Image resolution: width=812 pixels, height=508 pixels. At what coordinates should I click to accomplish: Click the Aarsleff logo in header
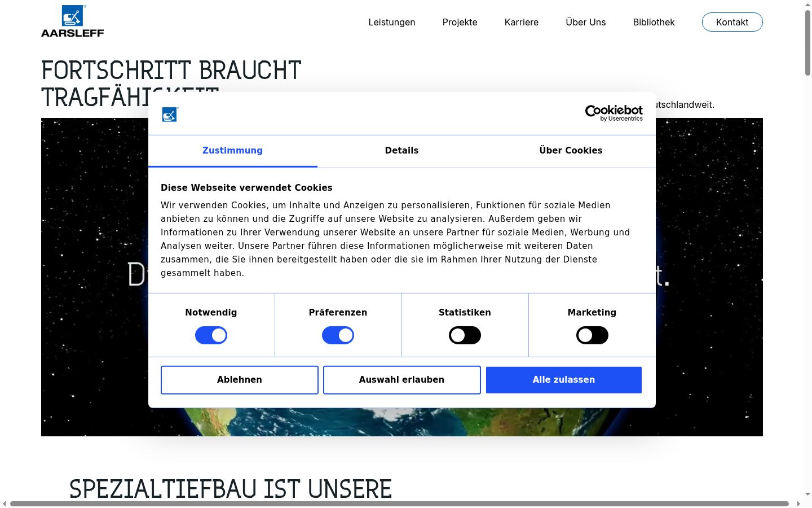click(x=72, y=21)
